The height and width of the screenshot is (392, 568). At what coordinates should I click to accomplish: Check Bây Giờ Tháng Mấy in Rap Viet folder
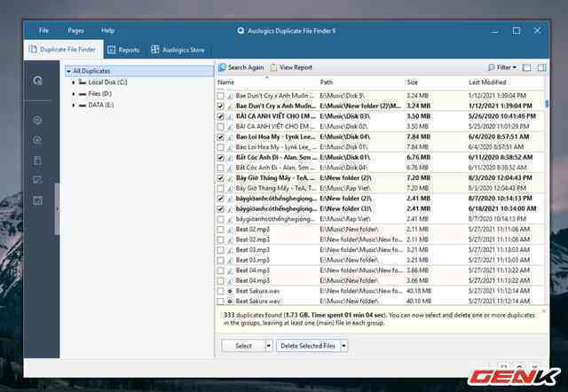[x=220, y=189]
